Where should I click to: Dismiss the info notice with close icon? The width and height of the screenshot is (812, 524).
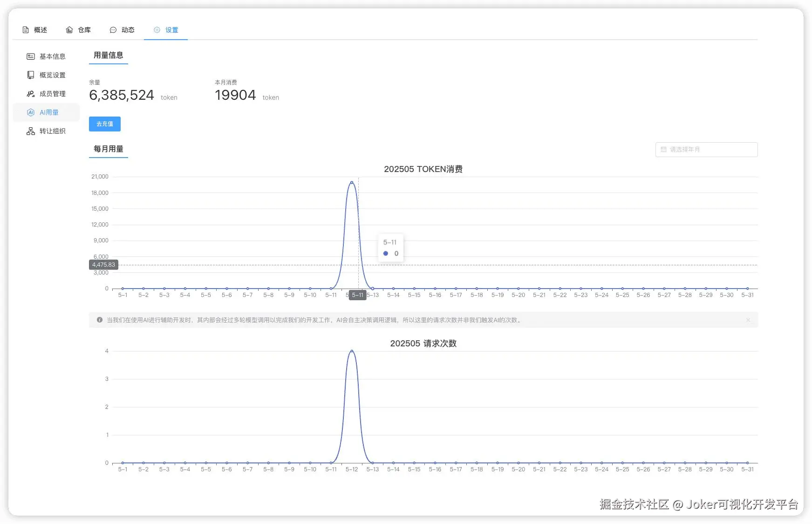[748, 320]
